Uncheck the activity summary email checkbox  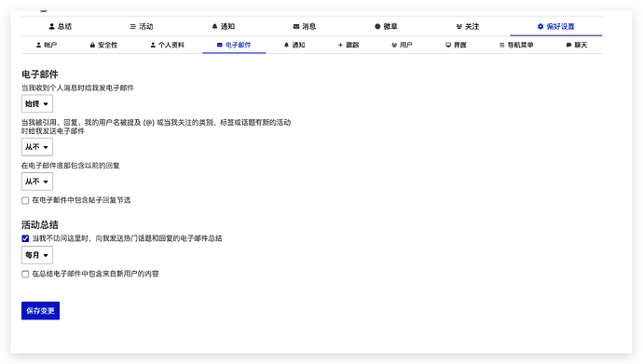point(25,238)
